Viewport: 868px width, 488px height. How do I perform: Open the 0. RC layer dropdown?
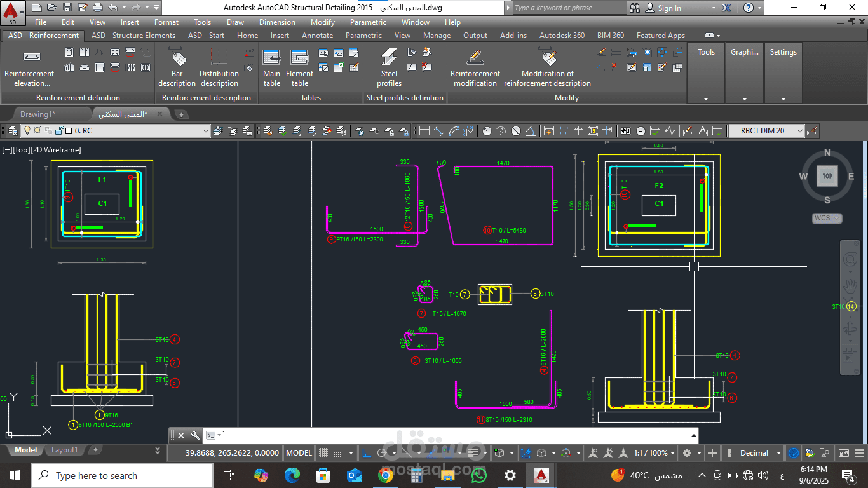205,131
